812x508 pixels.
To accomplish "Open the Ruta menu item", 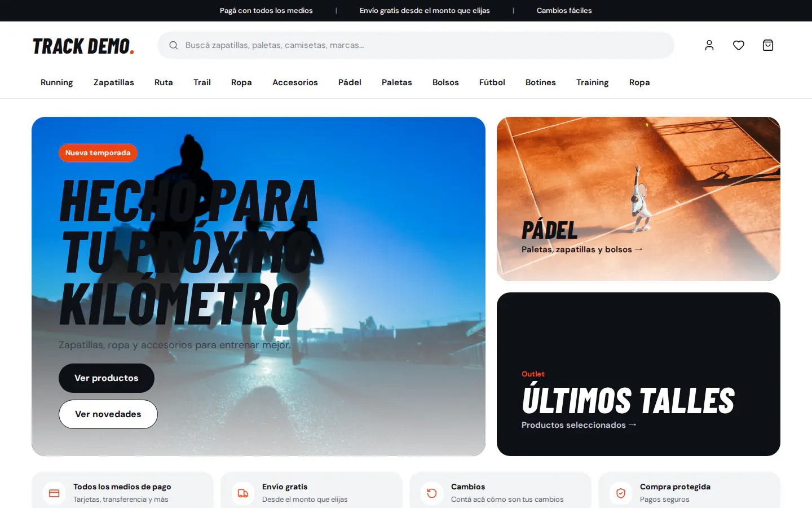I will coord(164,82).
